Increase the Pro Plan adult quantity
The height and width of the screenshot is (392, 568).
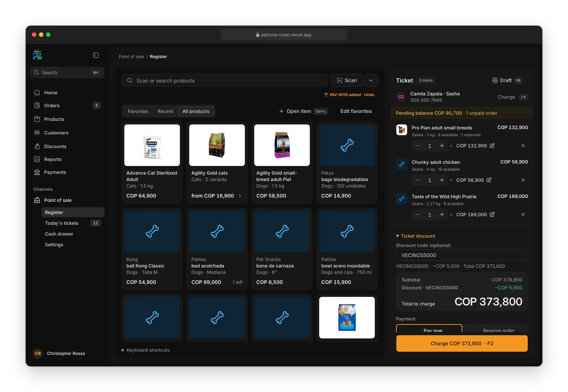[x=442, y=146]
